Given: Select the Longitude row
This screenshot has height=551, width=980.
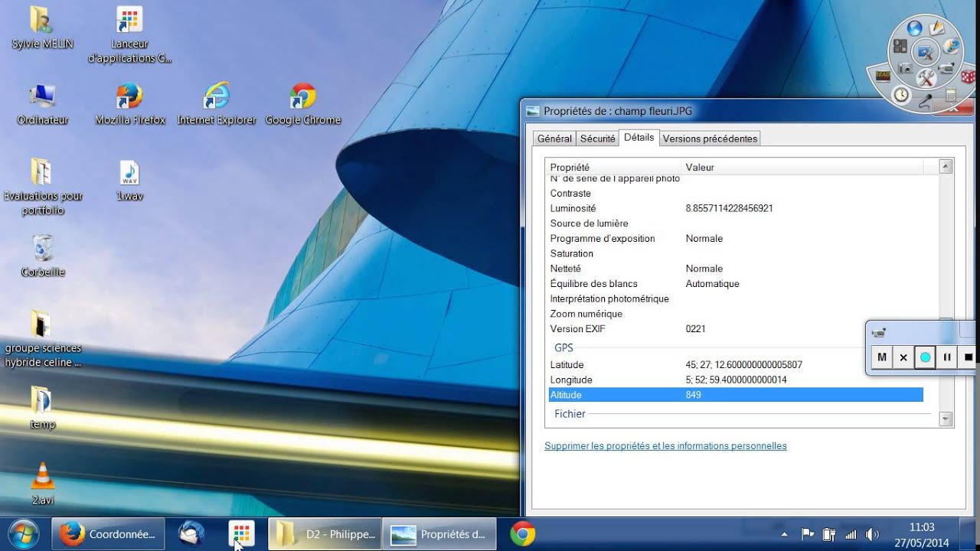Looking at the screenshot, I should click(736, 380).
